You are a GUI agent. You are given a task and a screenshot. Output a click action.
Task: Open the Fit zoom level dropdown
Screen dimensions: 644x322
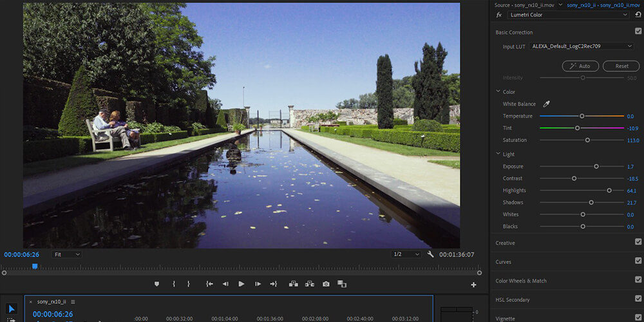pos(66,254)
